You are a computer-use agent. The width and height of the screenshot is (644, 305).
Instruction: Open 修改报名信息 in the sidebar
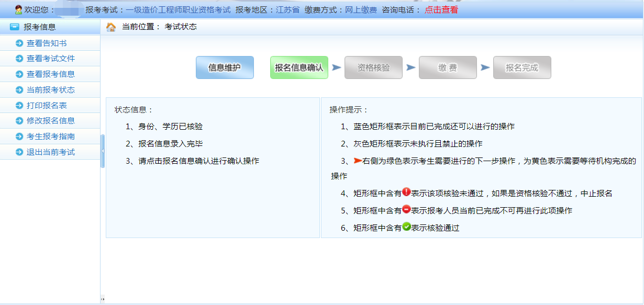(51, 121)
